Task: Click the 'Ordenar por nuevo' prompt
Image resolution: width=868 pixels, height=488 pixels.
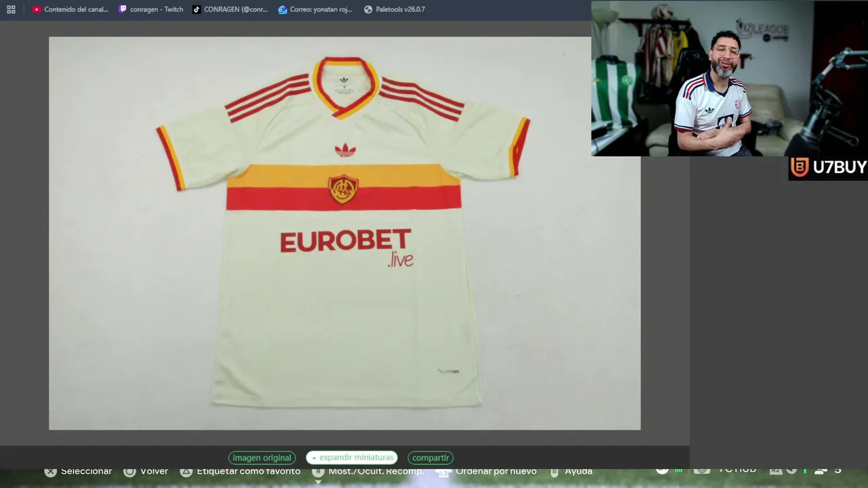Action: pos(488,471)
